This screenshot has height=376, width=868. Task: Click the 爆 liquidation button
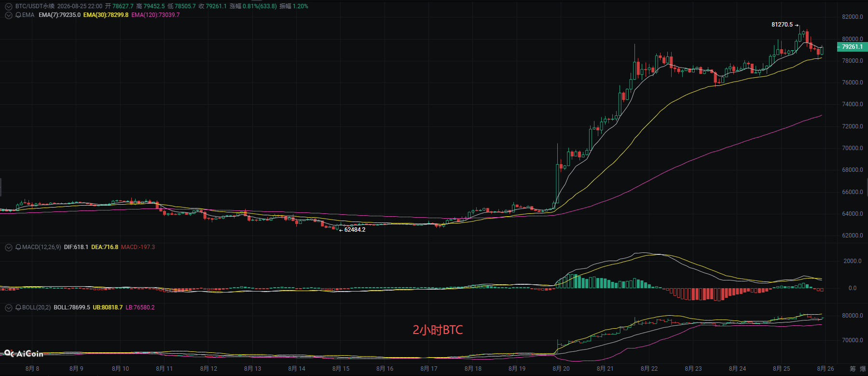click(863, 369)
